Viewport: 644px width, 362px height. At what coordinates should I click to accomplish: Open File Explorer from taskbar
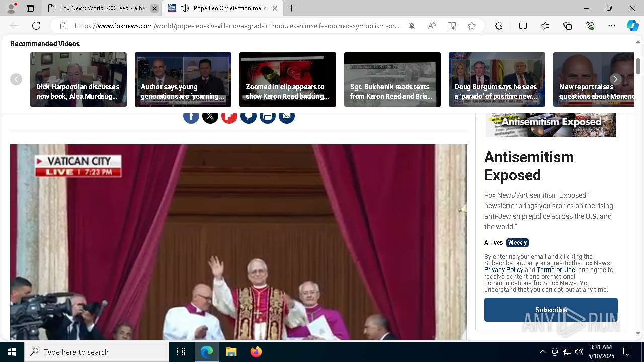[x=231, y=352]
